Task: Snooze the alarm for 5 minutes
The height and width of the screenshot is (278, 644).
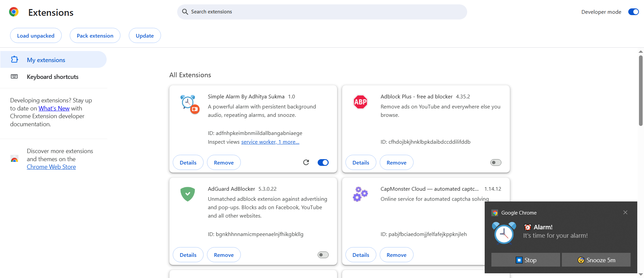Action: click(596, 260)
